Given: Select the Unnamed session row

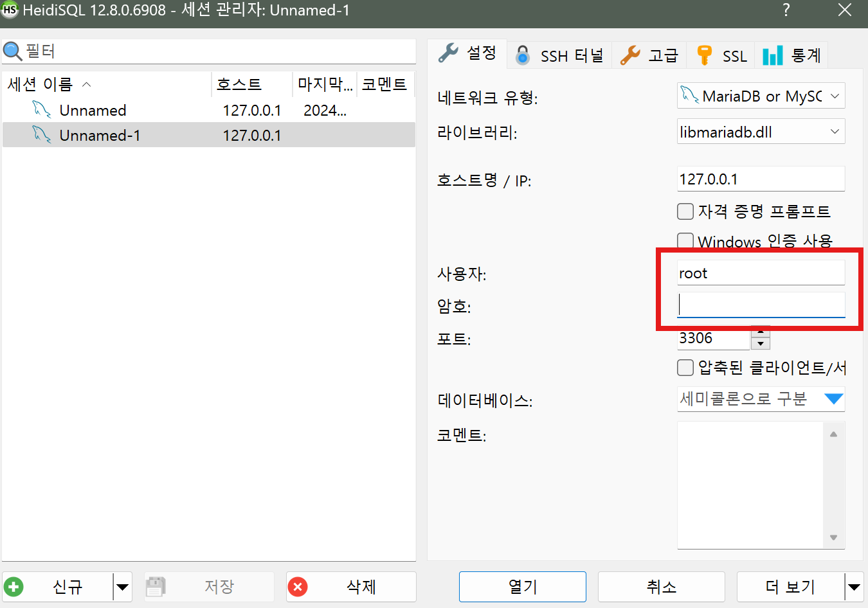Looking at the screenshot, I should pyautogui.click(x=209, y=110).
